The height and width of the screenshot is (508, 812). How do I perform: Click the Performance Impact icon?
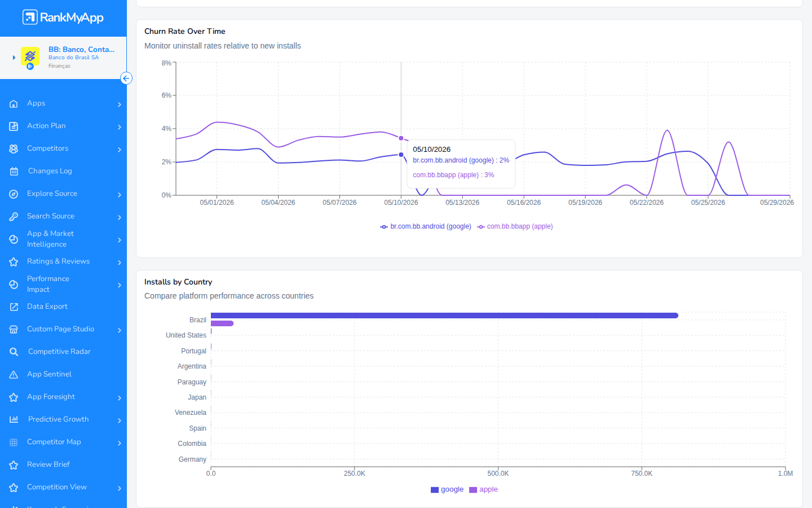[14, 284]
